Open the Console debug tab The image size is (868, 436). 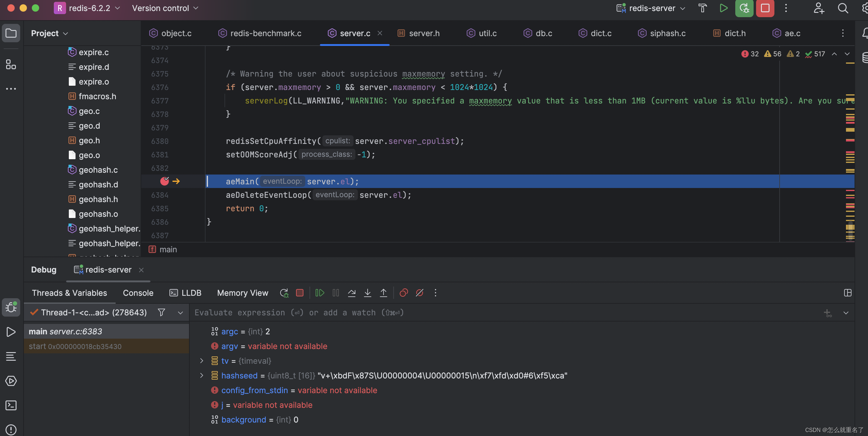pos(138,293)
